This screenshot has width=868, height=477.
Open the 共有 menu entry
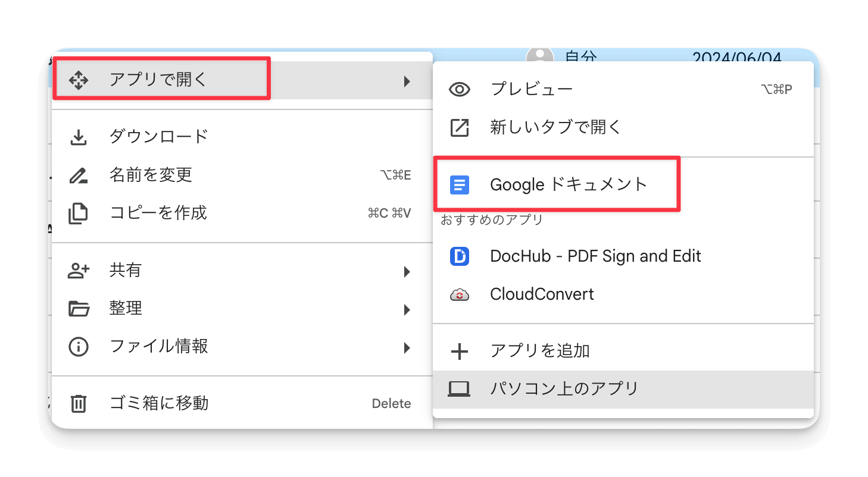(x=242, y=271)
